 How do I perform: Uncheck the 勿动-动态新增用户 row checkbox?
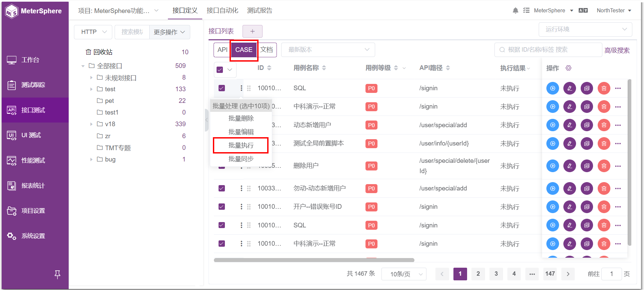[x=222, y=188]
